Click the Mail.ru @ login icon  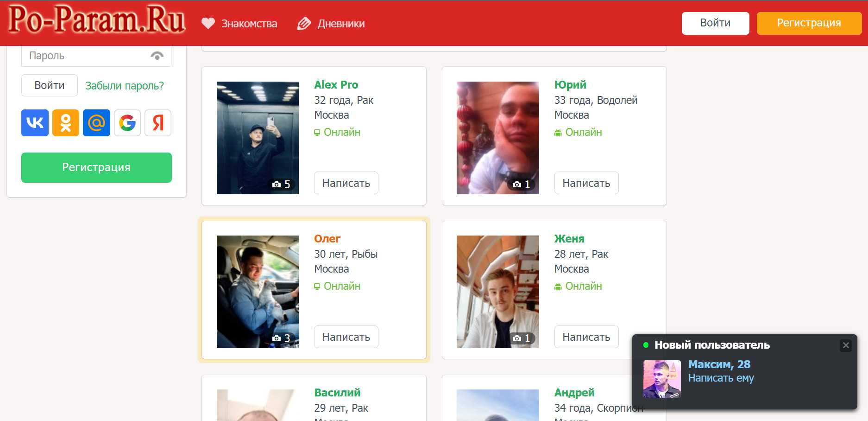[96, 123]
